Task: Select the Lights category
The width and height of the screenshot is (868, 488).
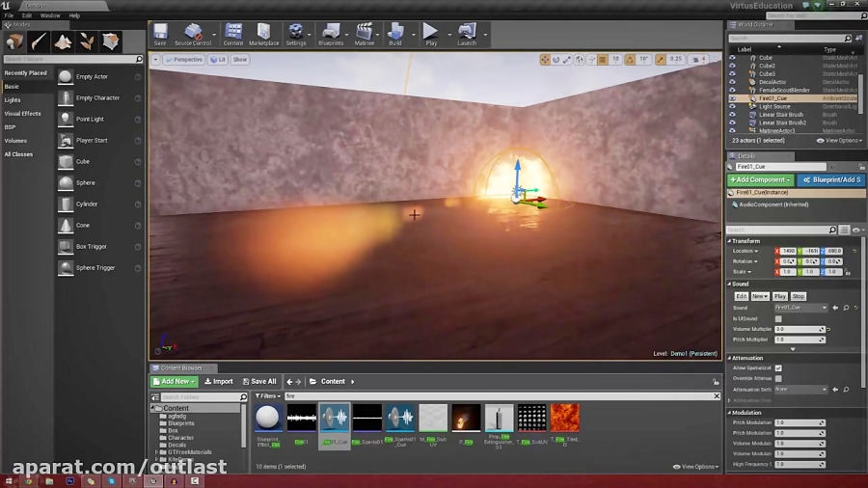Action: (13, 100)
